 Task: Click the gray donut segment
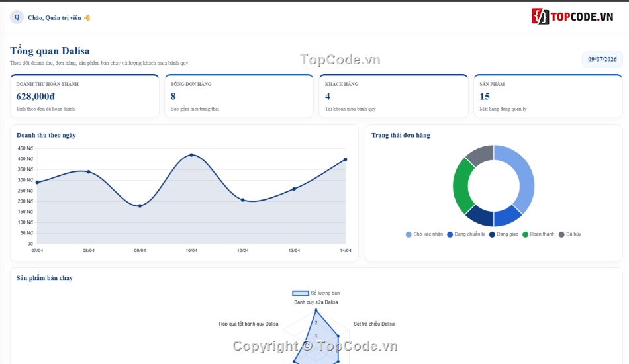[x=482, y=154]
